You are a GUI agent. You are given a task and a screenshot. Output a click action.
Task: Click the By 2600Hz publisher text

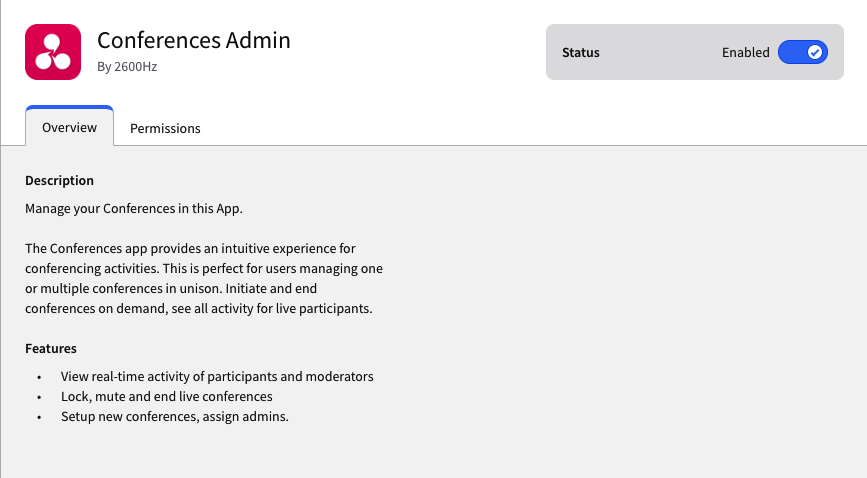[127, 66]
